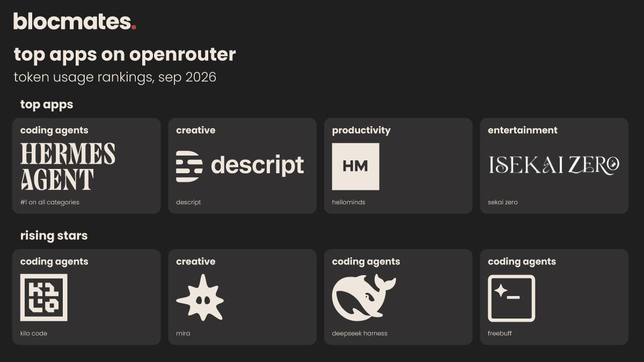Click the 'top apps on openrouter' title
The width and height of the screenshot is (644, 362).
pyautogui.click(x=125, y=55)
